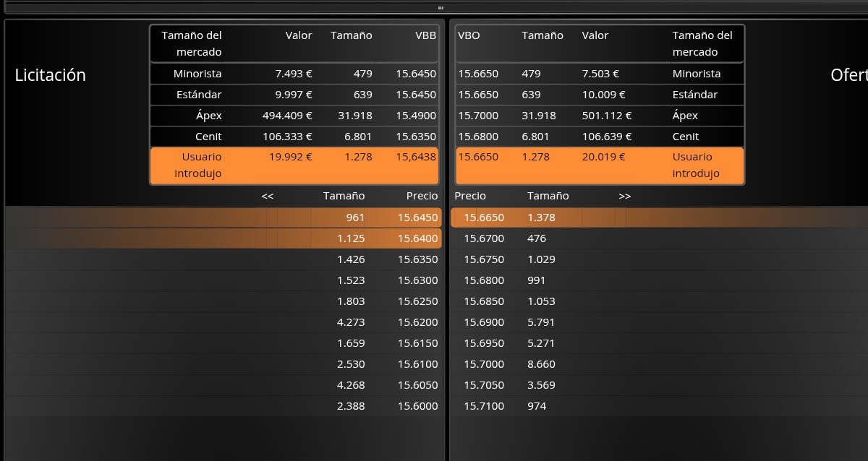Click bid depth price 15.6050
This screenshot has width=868, height=461.
coord(417,385)
